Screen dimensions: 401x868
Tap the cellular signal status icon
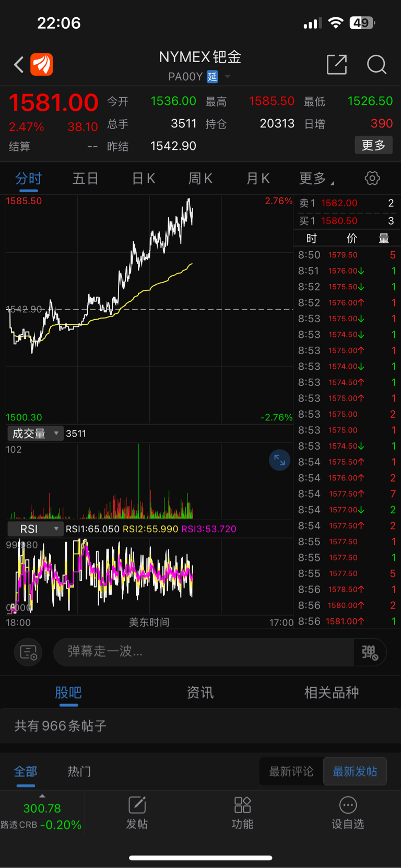[x=312, y=24]
